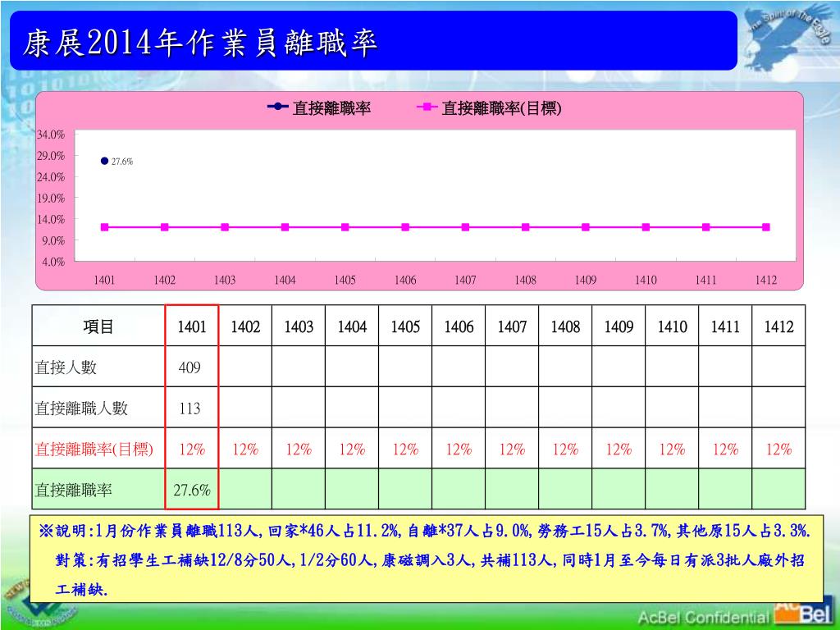Viewport: 840px width, 630px height.
Task: Click the 12% target cell under 1408
Action: [565, 449]
